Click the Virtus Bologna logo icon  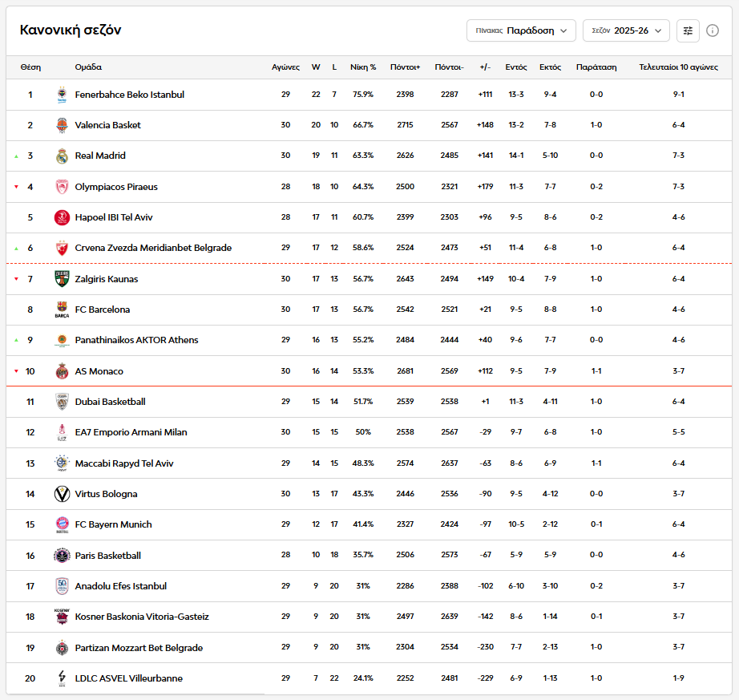[63, 494]
